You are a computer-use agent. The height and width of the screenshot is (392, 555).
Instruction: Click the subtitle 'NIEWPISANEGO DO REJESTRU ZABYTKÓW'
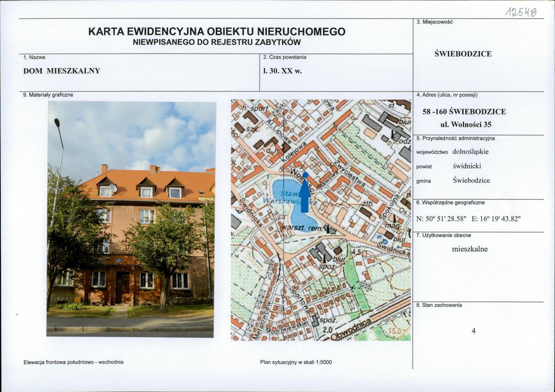[x=217, y=43]
